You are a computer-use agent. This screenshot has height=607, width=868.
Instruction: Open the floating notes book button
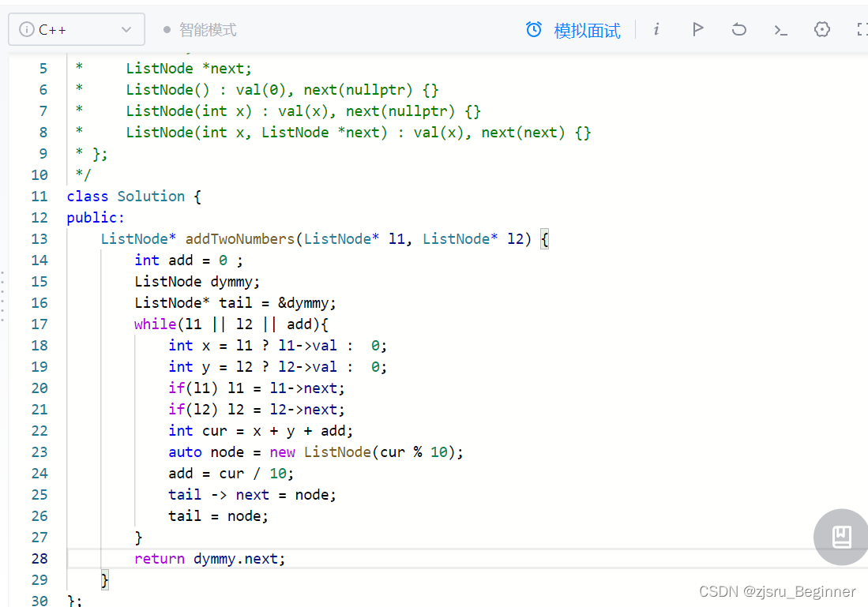pyautogui.click(x=841, y=537)
